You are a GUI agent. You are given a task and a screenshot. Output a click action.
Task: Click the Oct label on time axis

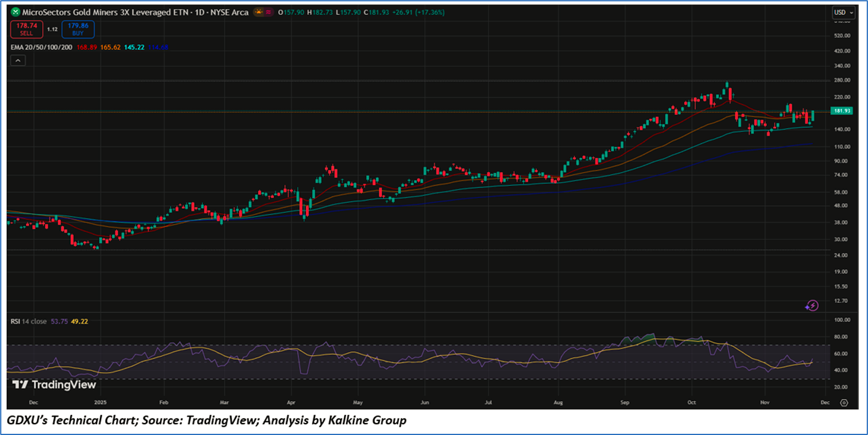[x=691, y=403]
